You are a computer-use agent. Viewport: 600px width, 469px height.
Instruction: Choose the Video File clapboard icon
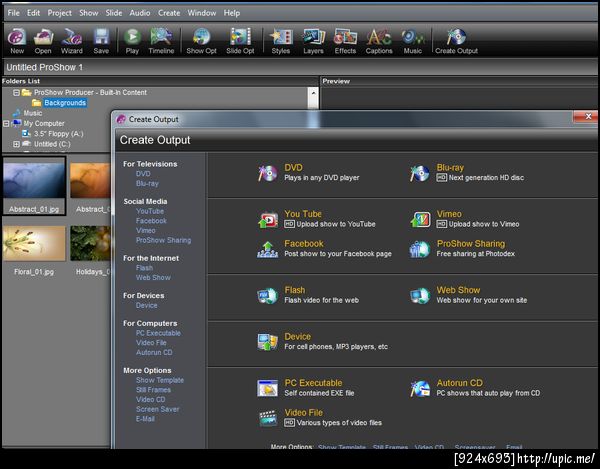[267, 418]
